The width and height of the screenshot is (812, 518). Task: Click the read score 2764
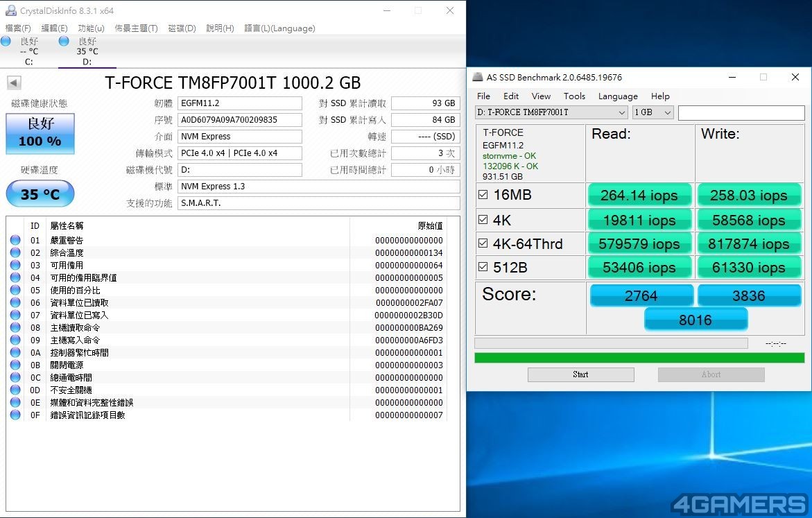(x=641, y=295)
